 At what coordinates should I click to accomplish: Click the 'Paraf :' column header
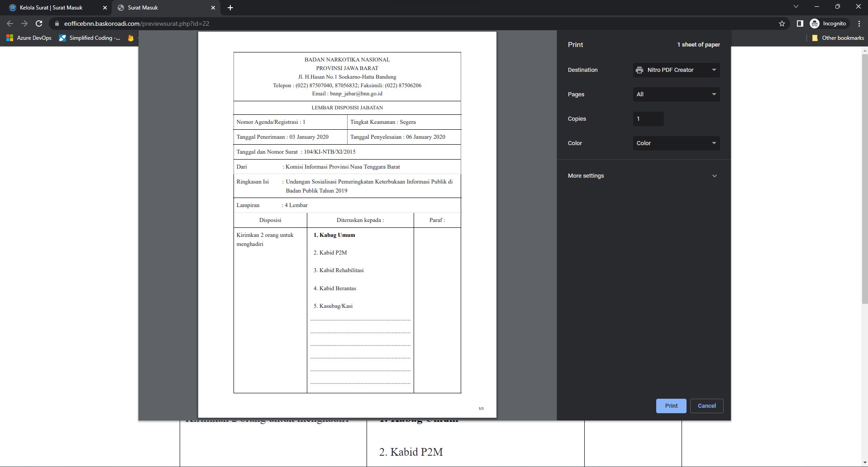(437, 220)
